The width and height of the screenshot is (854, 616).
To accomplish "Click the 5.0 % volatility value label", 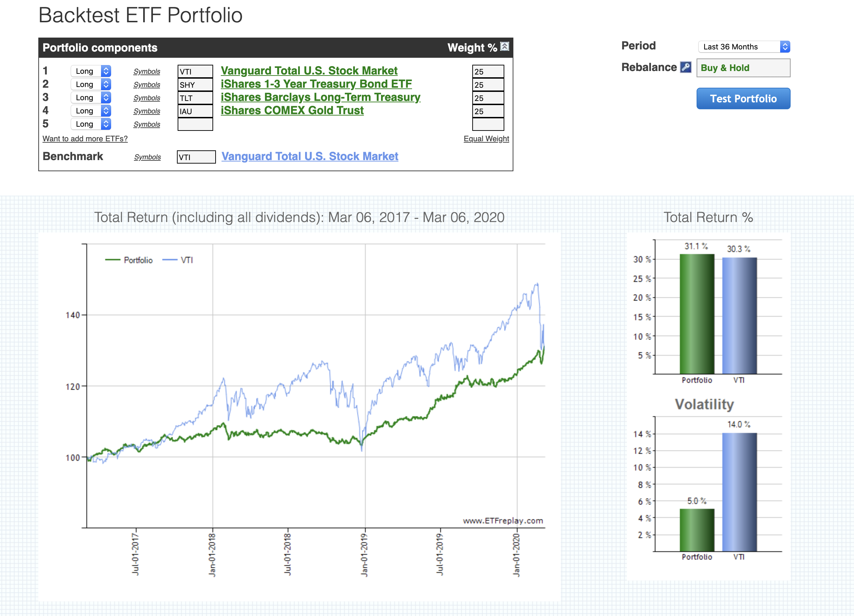I will coord(697,501).
